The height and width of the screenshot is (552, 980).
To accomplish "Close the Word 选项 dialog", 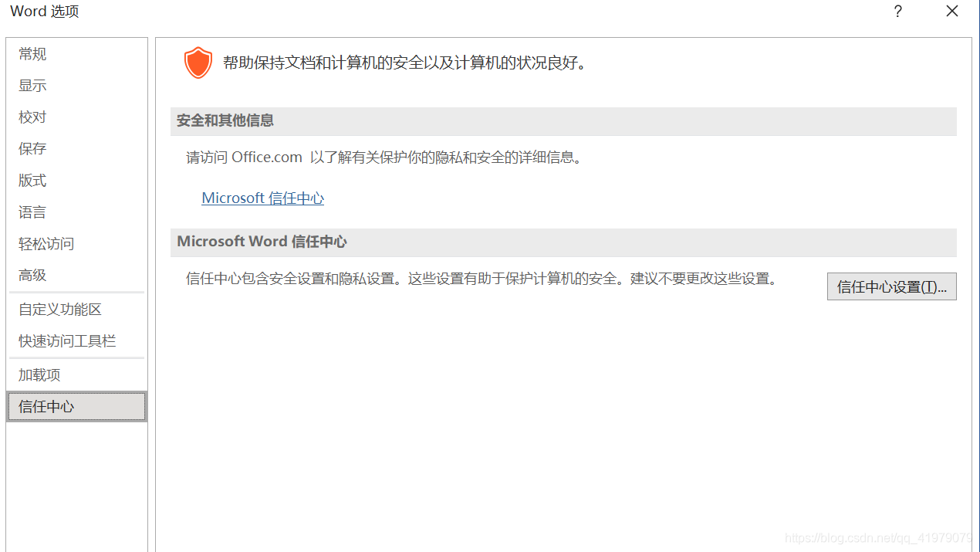I will 952,12.
